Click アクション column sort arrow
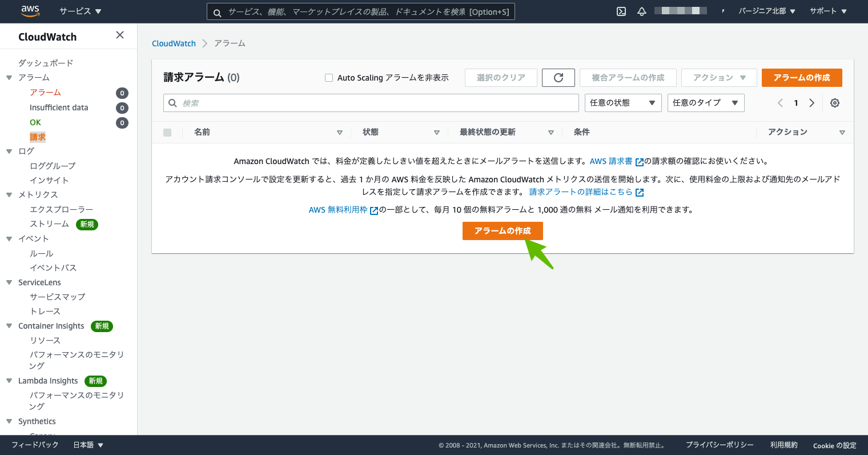The height and width of the screenshot is (455, 868). pyautogui.click(x=842, y=133)
